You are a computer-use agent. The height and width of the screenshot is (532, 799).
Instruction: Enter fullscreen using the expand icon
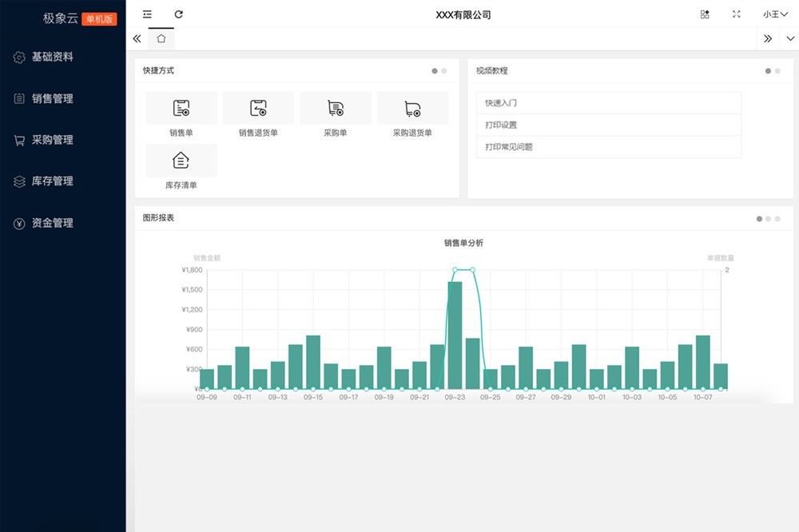point(737,14)
